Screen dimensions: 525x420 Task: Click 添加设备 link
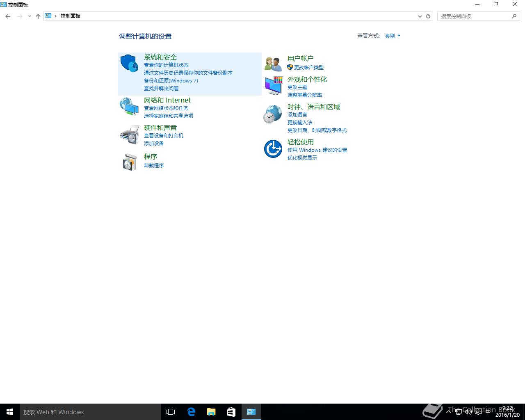coord(154,144)
